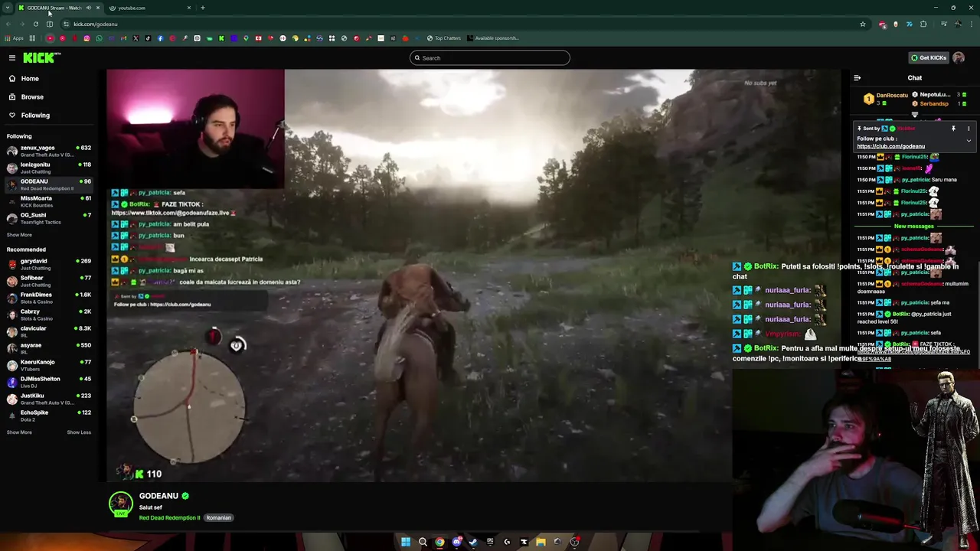Image resolution: width=980 pixels, height=551 pixels.
Task: Open the Apps bookmarks shortcut
Action: coord(14,38)
